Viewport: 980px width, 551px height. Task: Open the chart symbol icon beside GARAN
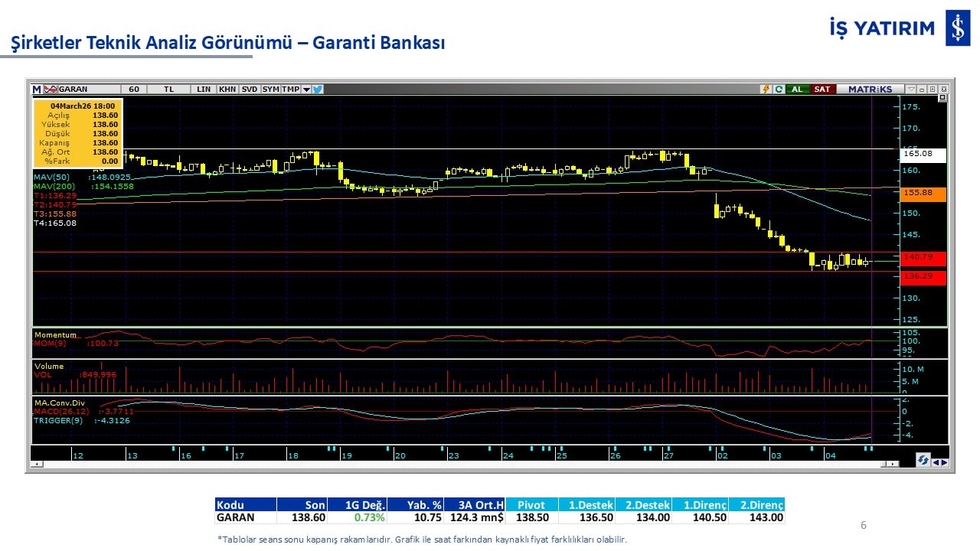51,89
